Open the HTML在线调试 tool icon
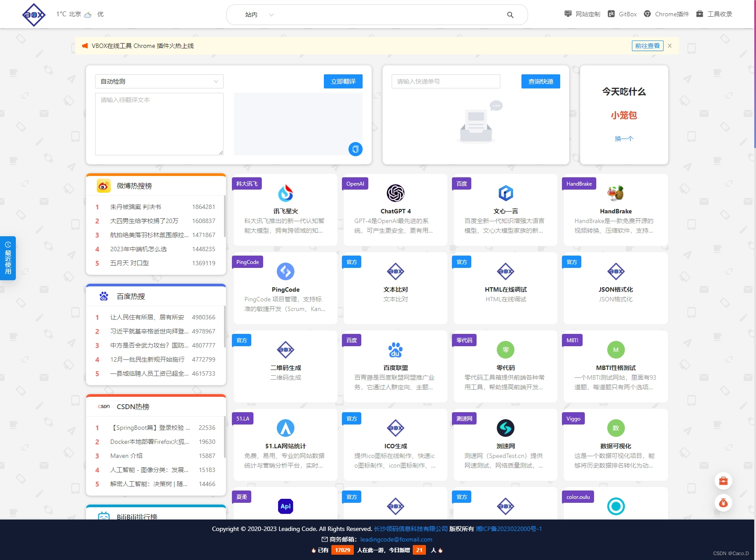756x560 pixels. [506, 271]
